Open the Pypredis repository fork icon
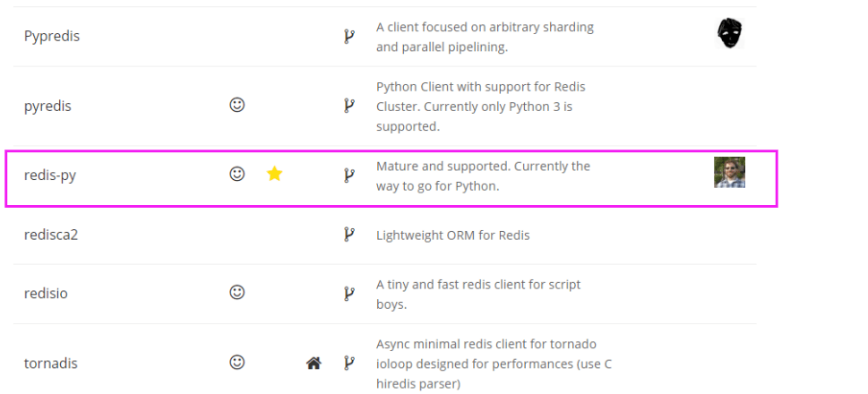This screenshot has height=394, width=868. click(348, 37)
